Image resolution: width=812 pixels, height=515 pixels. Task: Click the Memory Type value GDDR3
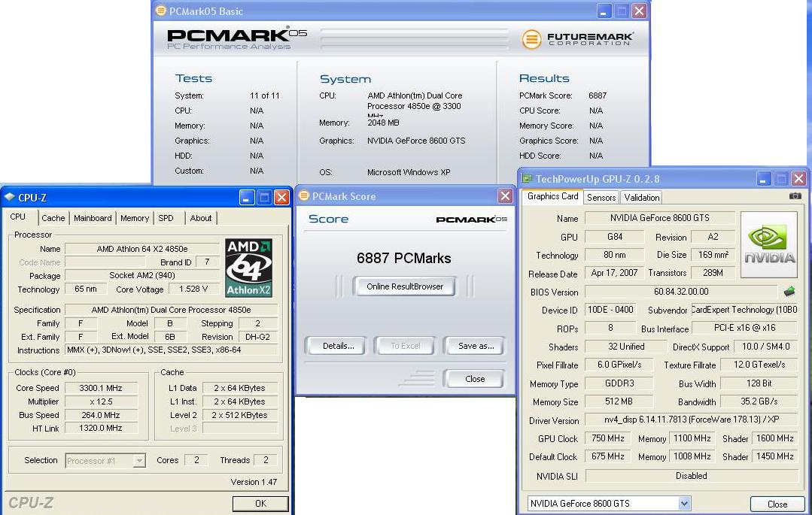click(619, 383)
